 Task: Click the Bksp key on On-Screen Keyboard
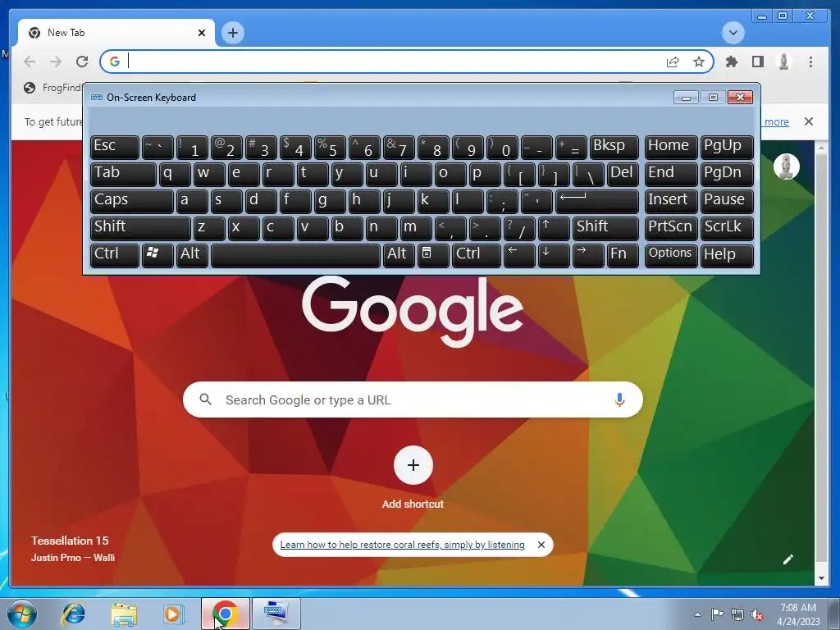614,147
